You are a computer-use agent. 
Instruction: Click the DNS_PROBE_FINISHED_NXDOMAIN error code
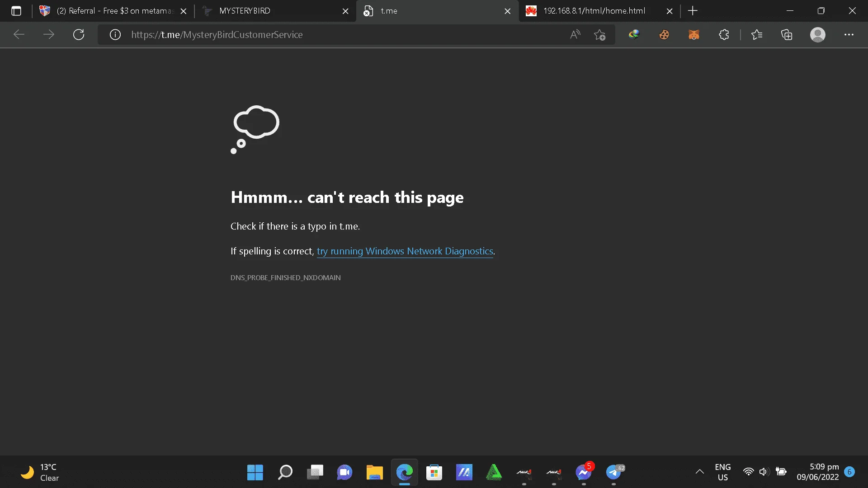(x=286, y=278)
